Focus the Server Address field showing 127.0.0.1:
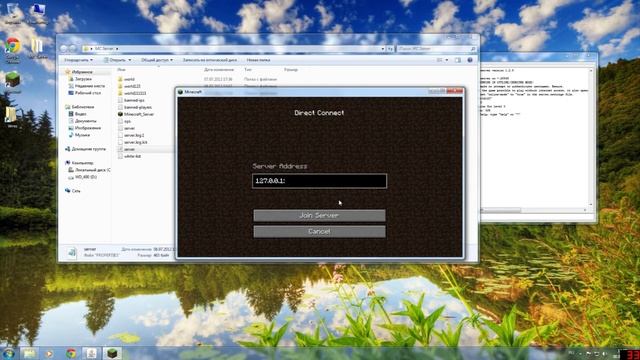The image size is (640, 360). pos(319,181)
